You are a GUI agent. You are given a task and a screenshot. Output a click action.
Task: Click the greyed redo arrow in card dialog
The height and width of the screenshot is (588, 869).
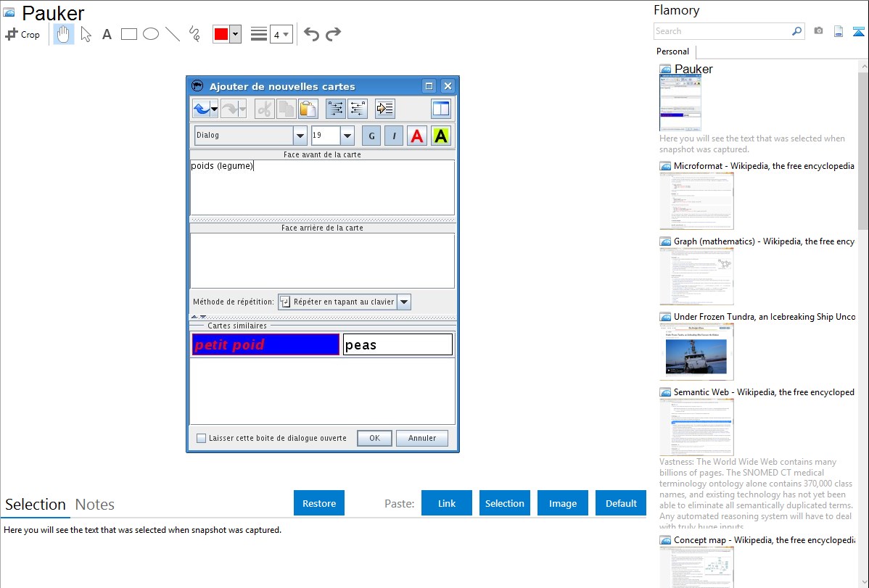229,109
